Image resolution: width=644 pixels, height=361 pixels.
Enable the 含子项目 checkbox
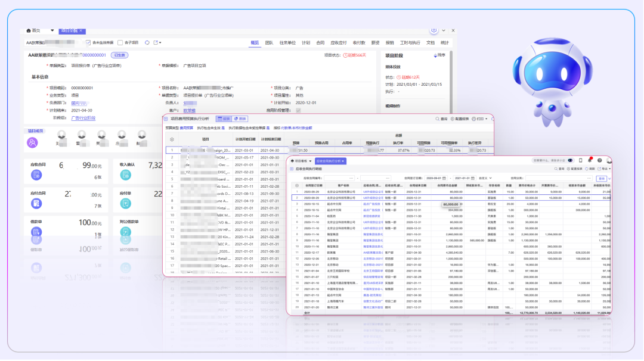pyautogui.click(x=120, y=43)
